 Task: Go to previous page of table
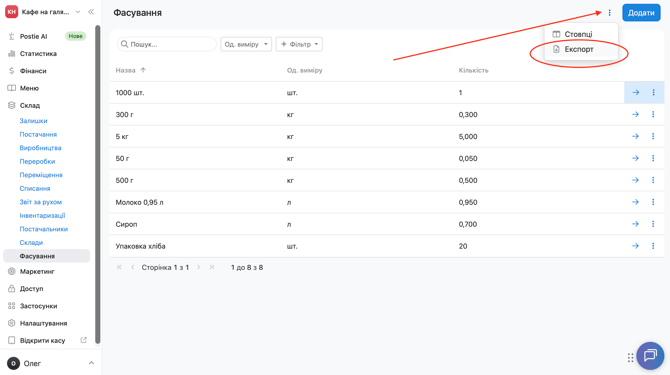pyautogui.click(x=132, y=267)
